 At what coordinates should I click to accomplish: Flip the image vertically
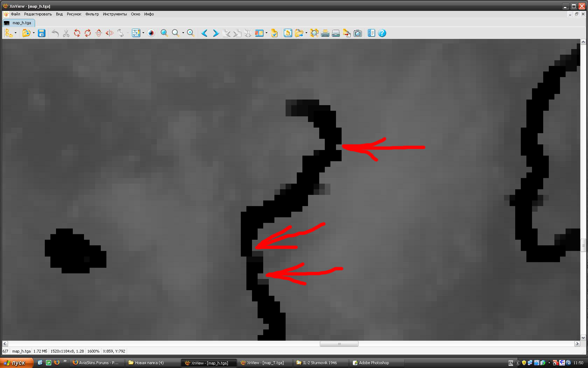point(99,33)
